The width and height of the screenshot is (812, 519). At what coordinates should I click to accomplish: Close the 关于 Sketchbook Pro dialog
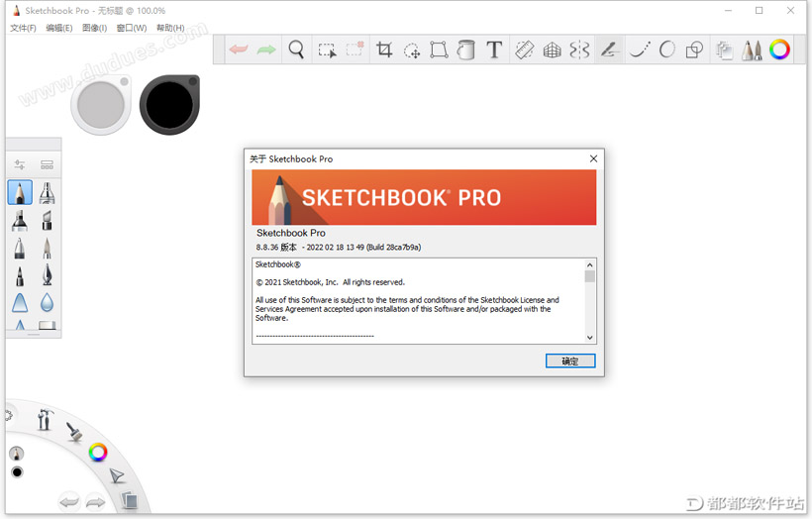(x=593, y=158)
